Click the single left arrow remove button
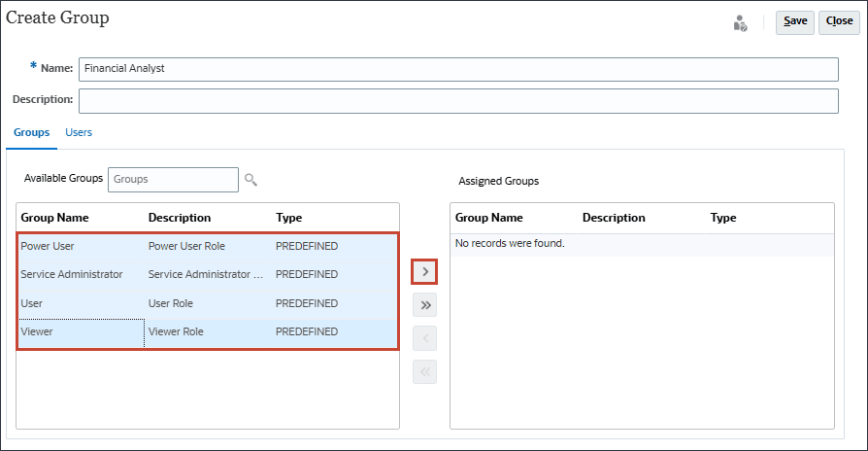 point(424,338)
